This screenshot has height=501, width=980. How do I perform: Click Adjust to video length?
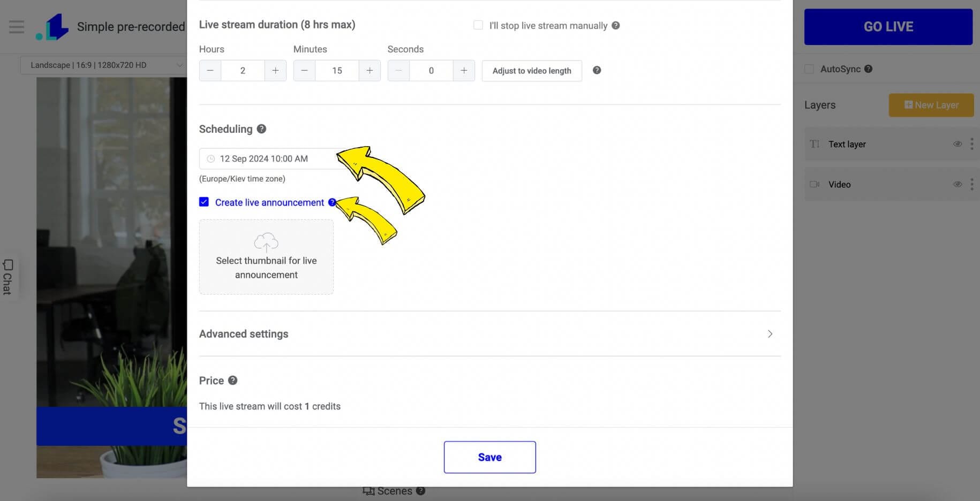pyautogui.click(x=532, y=71)
